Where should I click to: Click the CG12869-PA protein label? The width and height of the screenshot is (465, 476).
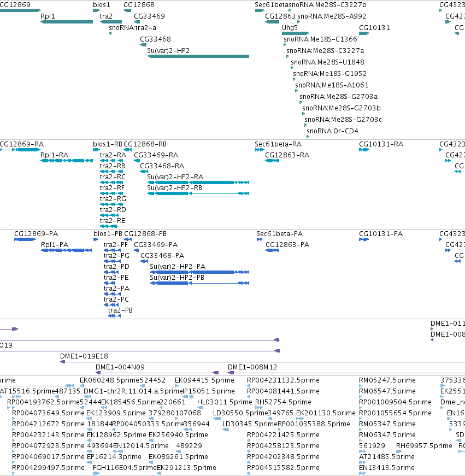(36, 234)
